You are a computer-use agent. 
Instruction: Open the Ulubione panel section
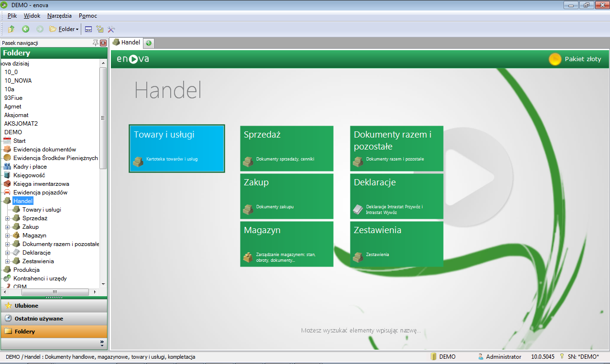[54, 306]
